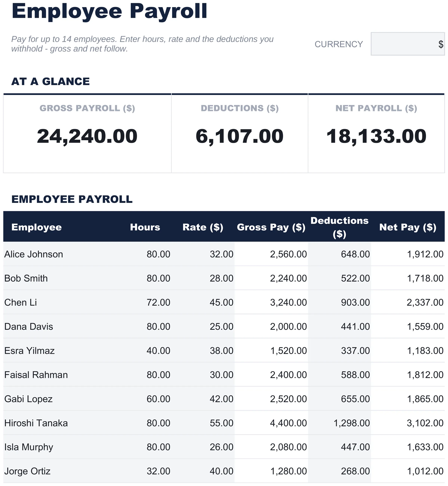
Task: Click Gabi Lopez's hours value 60.00
Action: point(158,399)
